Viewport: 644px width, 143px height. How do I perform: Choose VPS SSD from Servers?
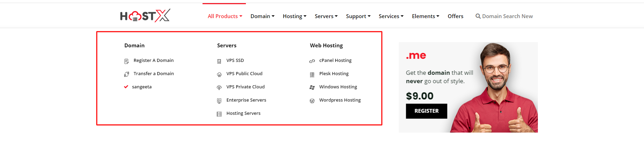click(x=235, y=60)
